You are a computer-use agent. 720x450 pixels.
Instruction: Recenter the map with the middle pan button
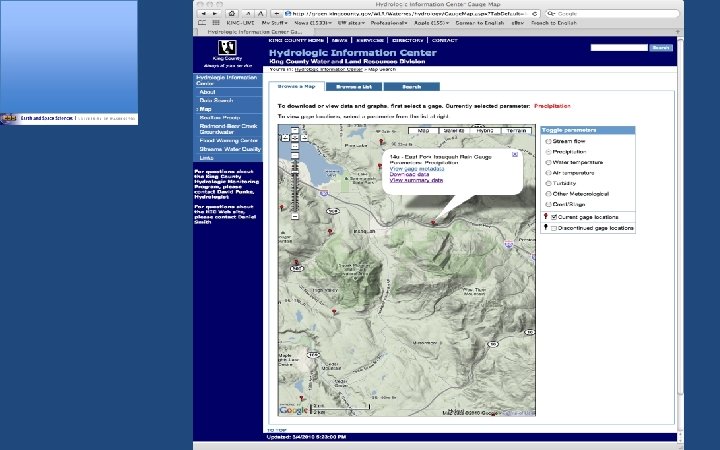click(295, 138)
